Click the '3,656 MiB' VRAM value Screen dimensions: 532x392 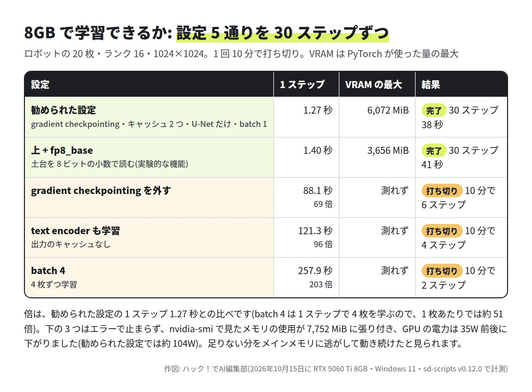[388, 150]
